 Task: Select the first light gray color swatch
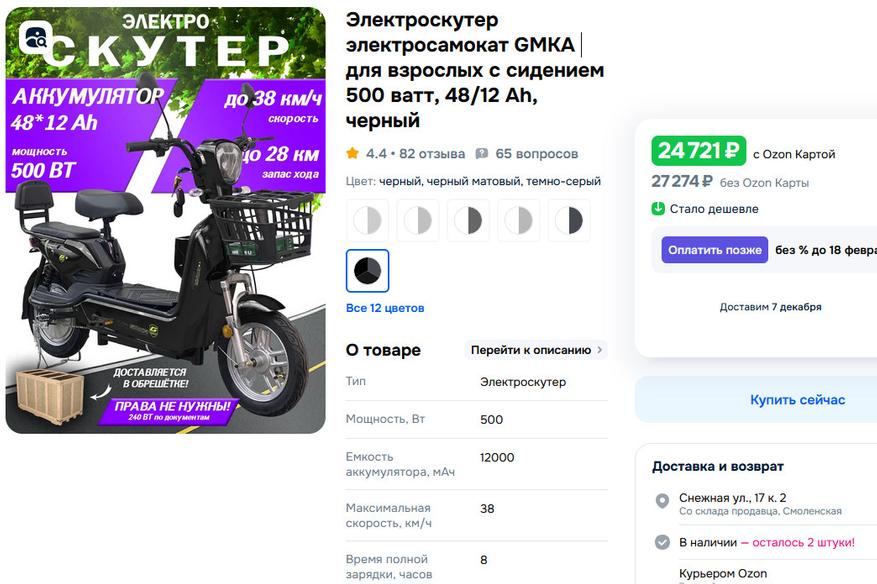368,220
